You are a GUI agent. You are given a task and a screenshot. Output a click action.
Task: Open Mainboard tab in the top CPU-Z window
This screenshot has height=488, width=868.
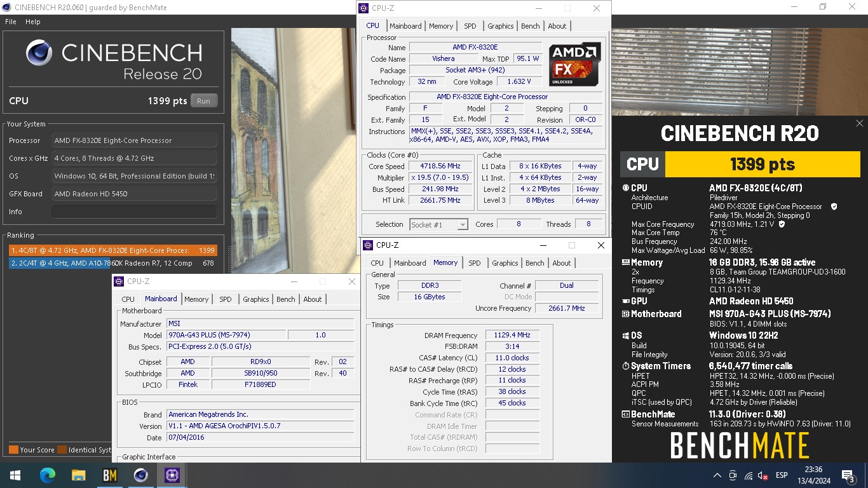[x=405, y=26]
